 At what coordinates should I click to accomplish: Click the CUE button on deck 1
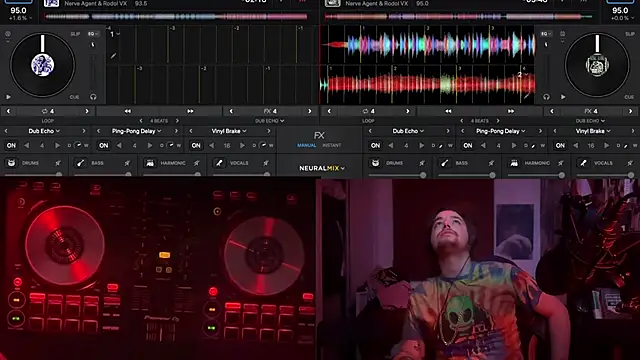pyautogui.click(x=74, y=97)
